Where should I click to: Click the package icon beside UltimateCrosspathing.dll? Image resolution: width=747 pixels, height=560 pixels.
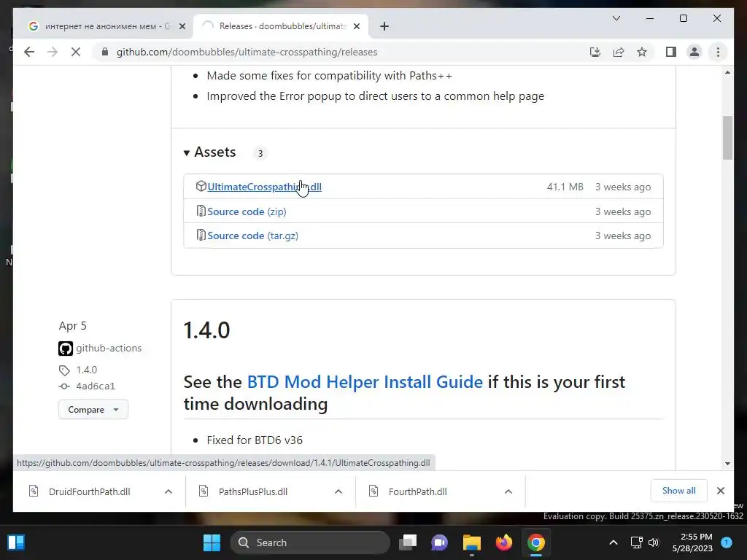click(201, 186)
